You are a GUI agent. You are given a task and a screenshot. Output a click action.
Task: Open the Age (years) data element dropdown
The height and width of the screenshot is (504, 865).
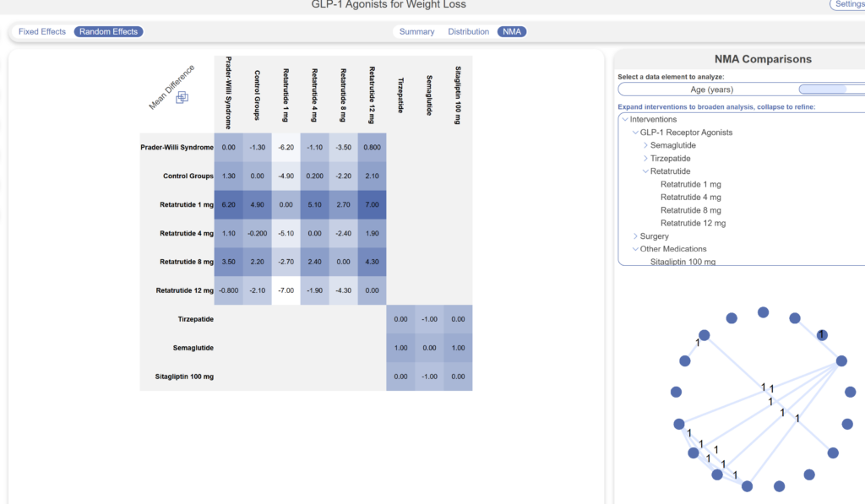711,89
